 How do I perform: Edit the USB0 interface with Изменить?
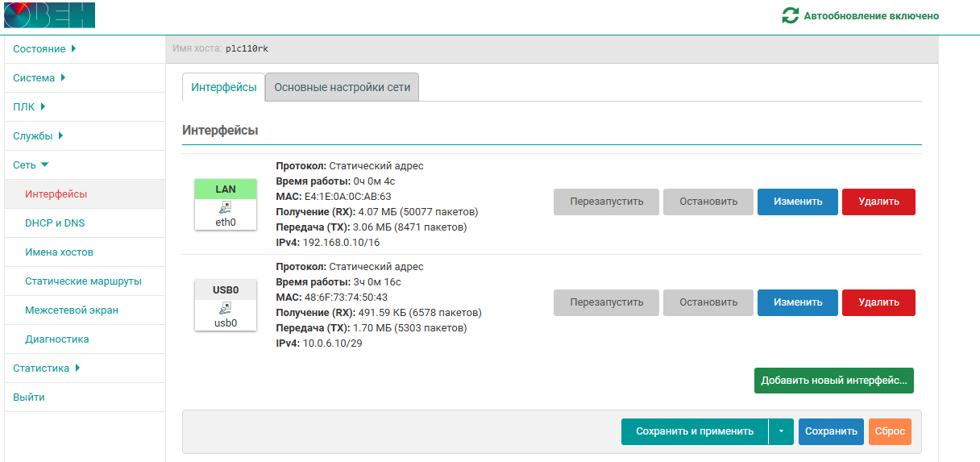click(798, 302)
